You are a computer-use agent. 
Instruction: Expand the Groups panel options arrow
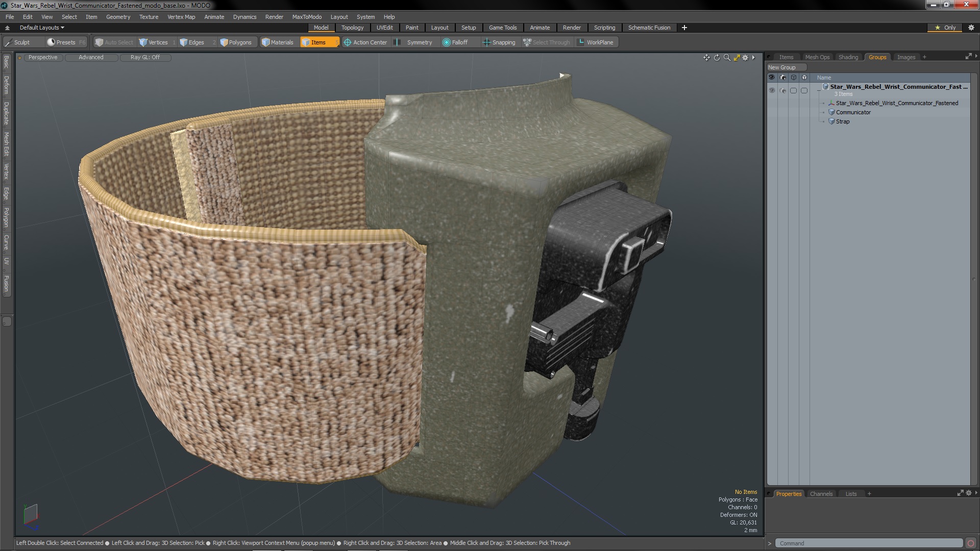pyautogui.click(x=976, y=56)
